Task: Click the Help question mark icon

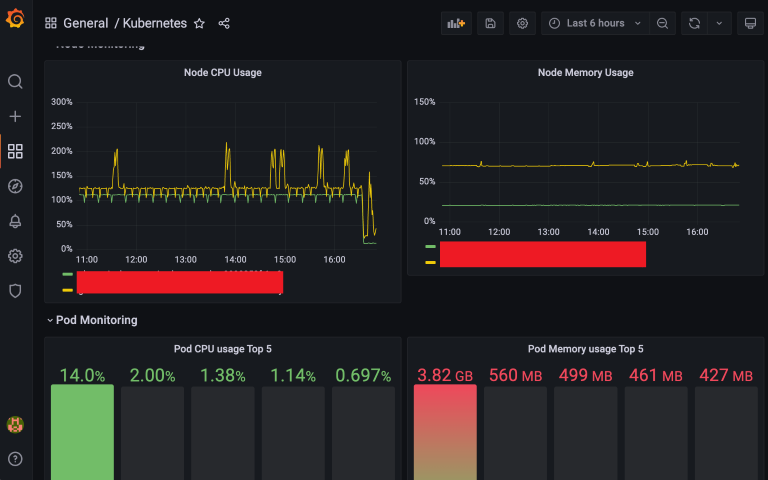Action: [15, 459]
